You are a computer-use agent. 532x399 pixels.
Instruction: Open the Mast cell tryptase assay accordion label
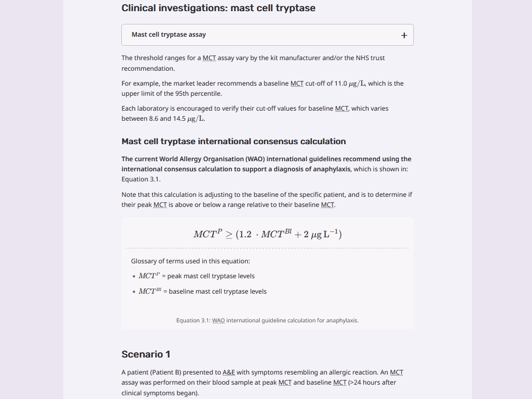pos(169,35)
